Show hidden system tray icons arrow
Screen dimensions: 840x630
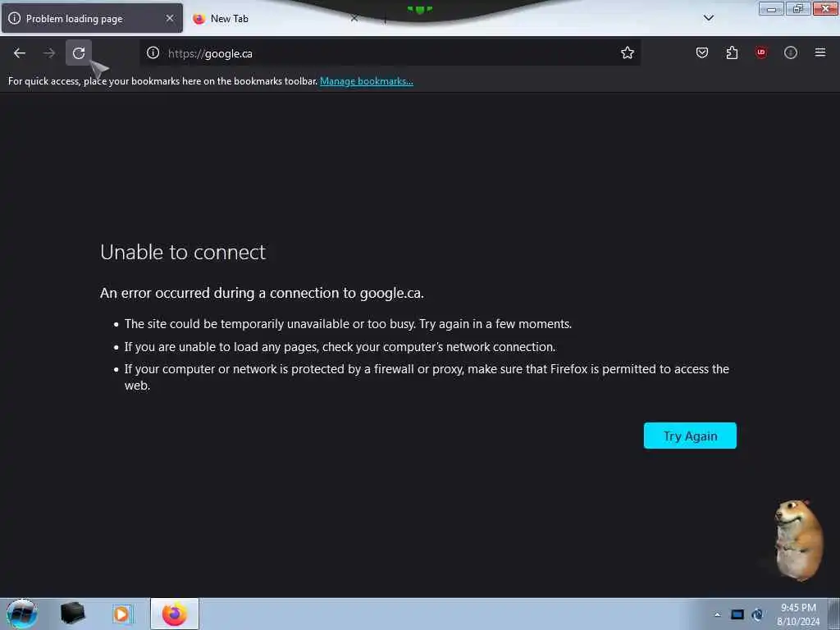717,615
